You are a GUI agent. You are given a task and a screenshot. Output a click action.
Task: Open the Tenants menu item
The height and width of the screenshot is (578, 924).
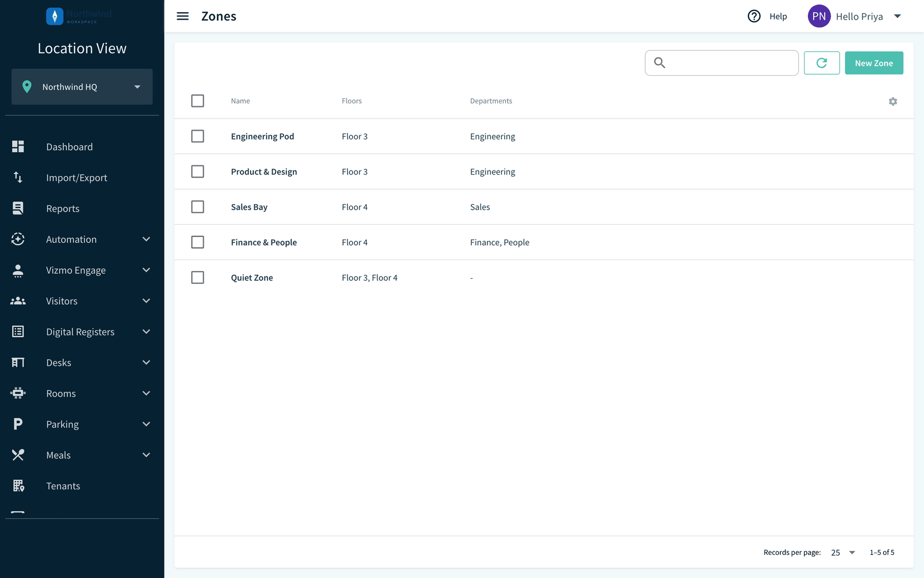[x=63, y=486]
